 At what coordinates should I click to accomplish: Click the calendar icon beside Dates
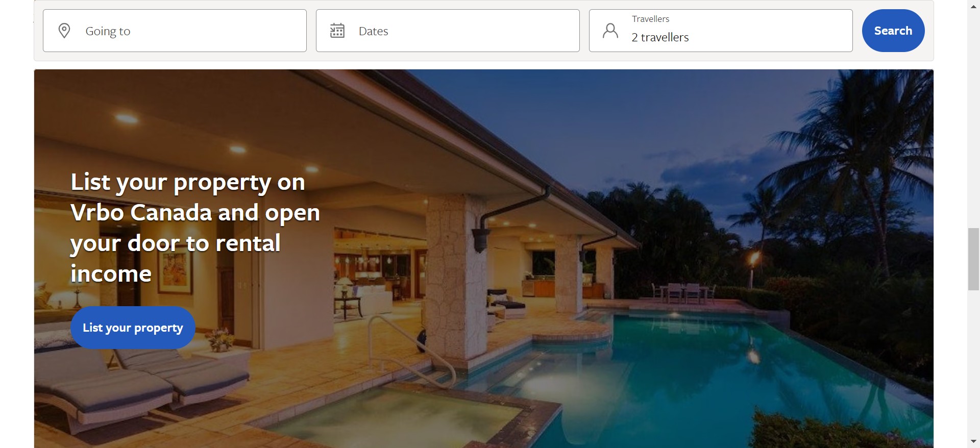(337, 31)
